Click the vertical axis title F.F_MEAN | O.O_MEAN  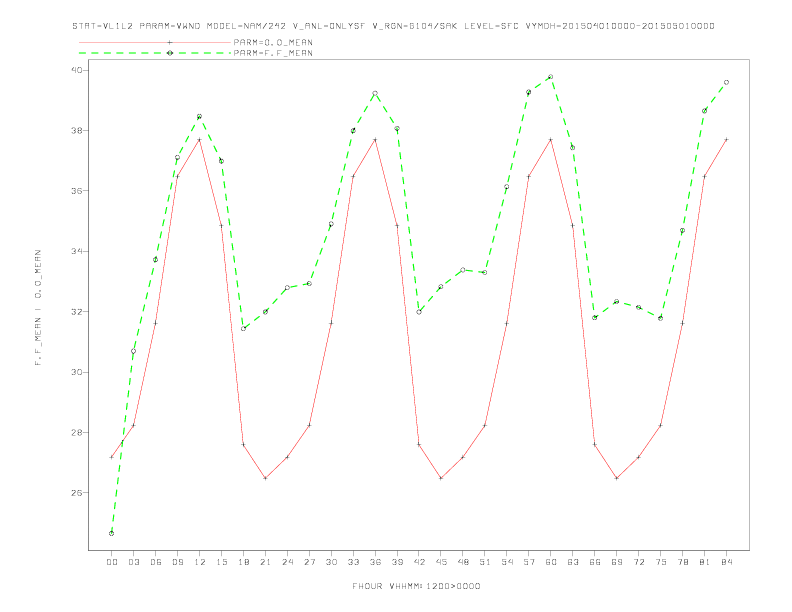click(x=38, y=308)
